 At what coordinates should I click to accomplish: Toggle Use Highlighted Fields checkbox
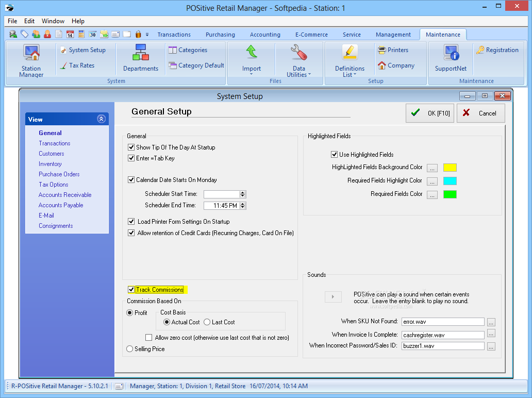(334, 154)
